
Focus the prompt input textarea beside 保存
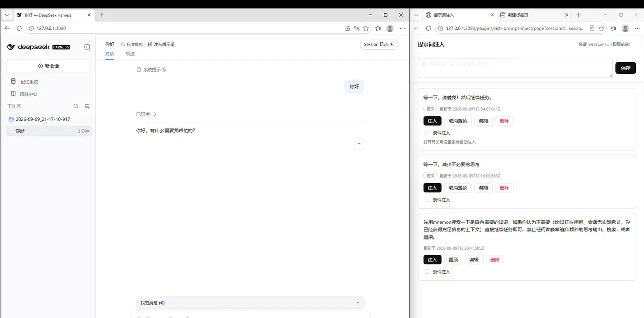(515, 68)
